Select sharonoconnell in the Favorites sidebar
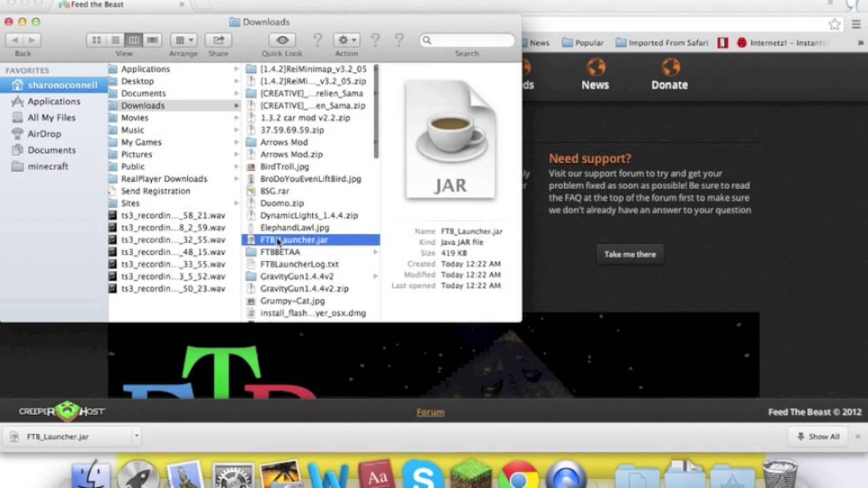Image resolution: width=868 pixels, height=488 pixels. [54, 85]
